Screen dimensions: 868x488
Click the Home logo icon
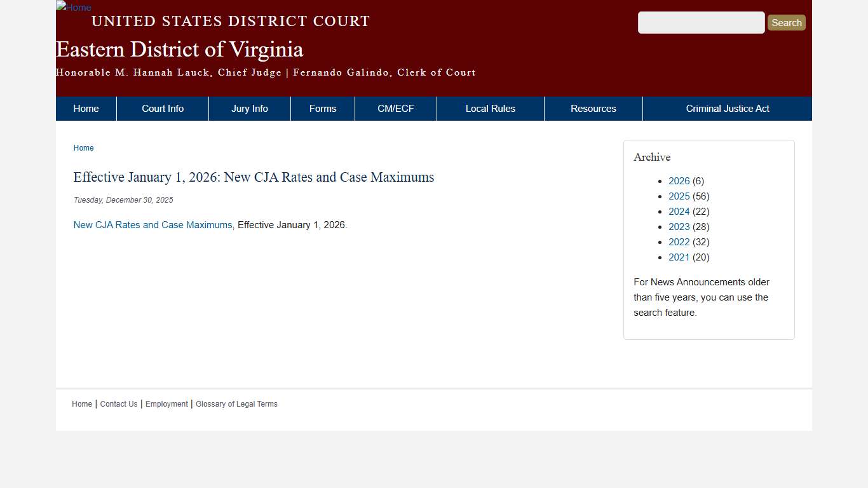click(x=73, y=8)
